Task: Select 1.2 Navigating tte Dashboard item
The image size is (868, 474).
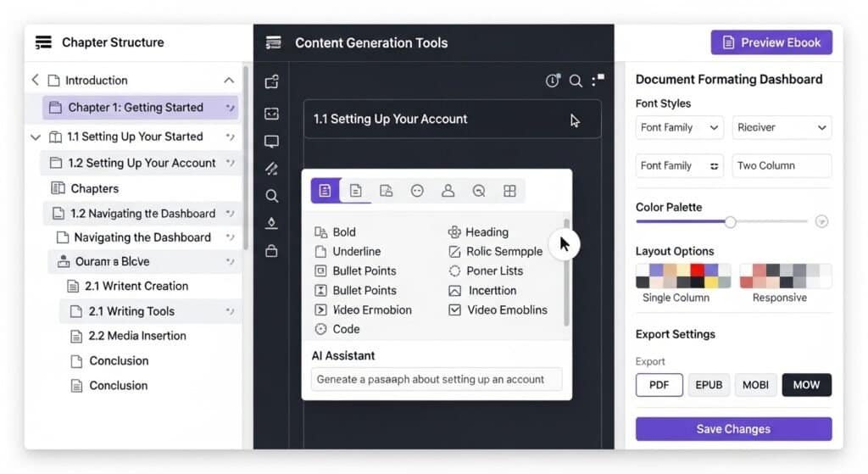Action: pos(142,213)
